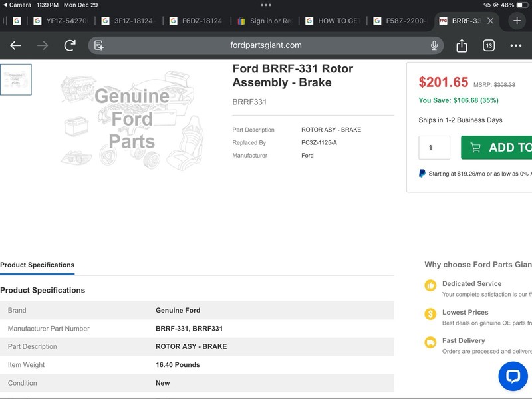
Task: Tap the microphone voice search icon
Action: point(434,45)
